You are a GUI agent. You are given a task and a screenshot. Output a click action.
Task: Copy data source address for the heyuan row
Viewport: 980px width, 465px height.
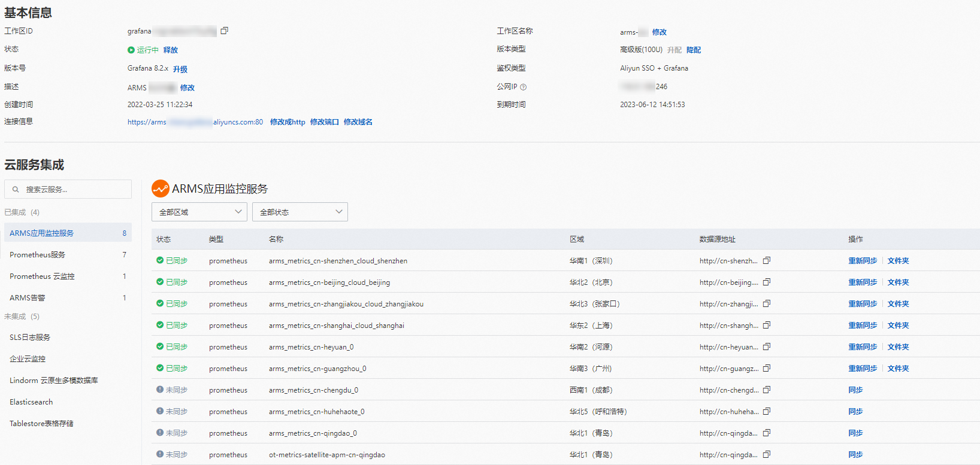767,347
